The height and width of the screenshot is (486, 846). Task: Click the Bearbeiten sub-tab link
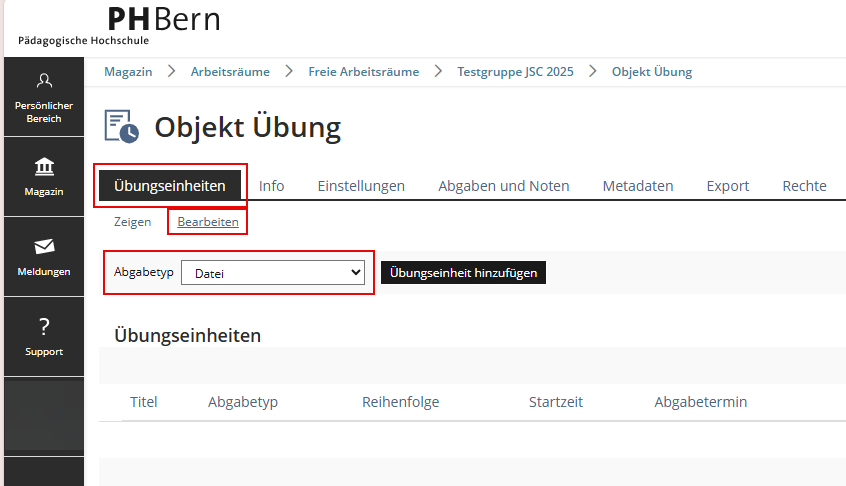[x=208, y=222]
